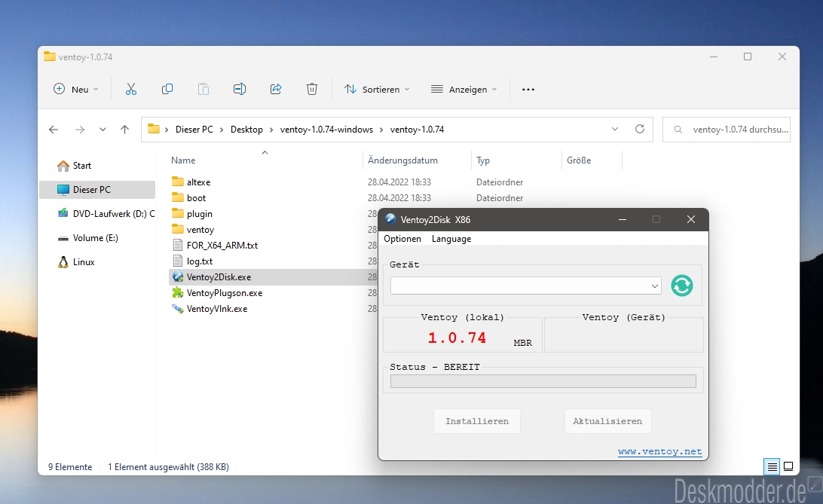Image resolution: width=823 pixels, height=504 pixels.
Task: Go back with the left arrow
Action: [54, 130]
